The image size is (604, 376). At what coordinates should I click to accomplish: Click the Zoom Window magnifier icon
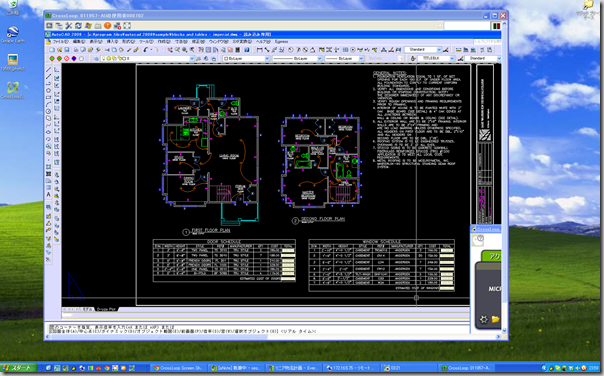[185, 50]
